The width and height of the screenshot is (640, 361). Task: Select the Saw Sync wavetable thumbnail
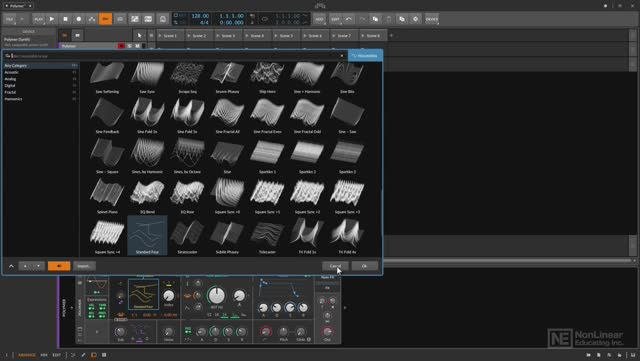[147, 78]
